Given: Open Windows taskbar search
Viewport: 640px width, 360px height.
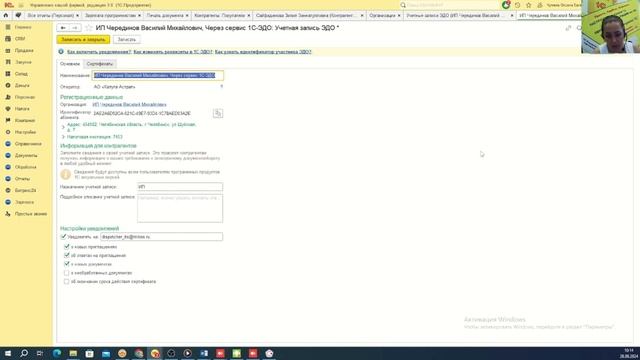Looking at the screenshot, I should [24, 353].
